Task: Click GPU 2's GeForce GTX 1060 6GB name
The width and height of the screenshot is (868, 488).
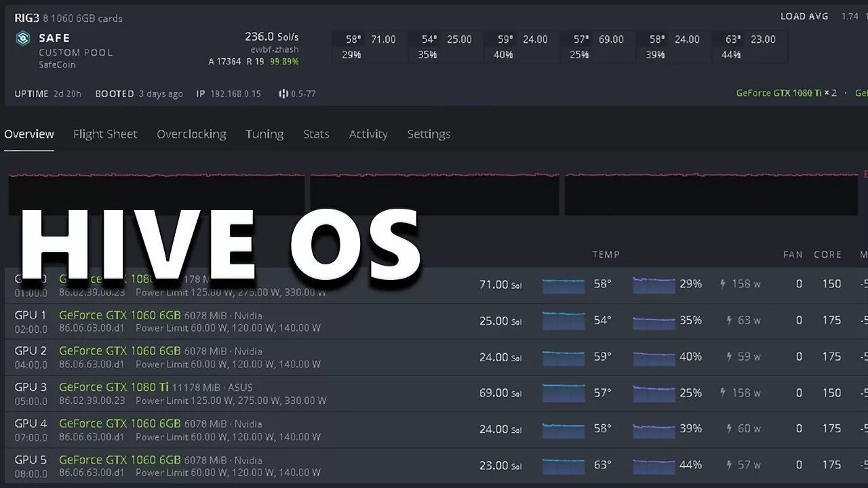Action: coord(120,351)
